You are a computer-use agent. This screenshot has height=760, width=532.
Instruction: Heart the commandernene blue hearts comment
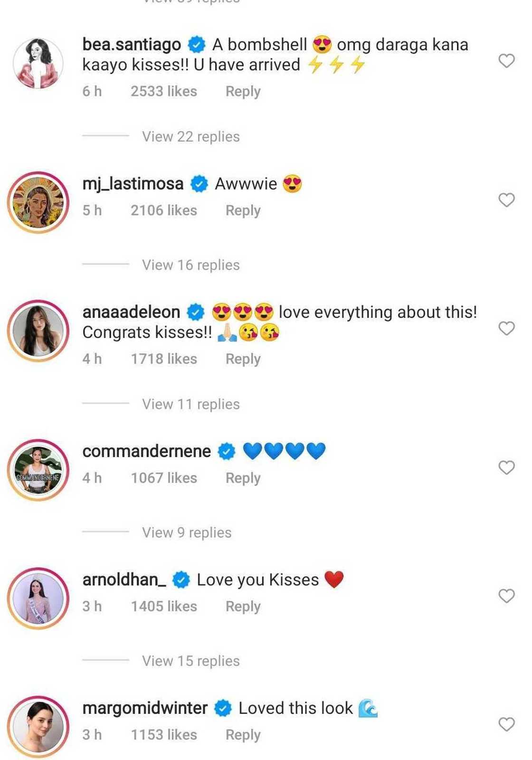coord(506,468)
